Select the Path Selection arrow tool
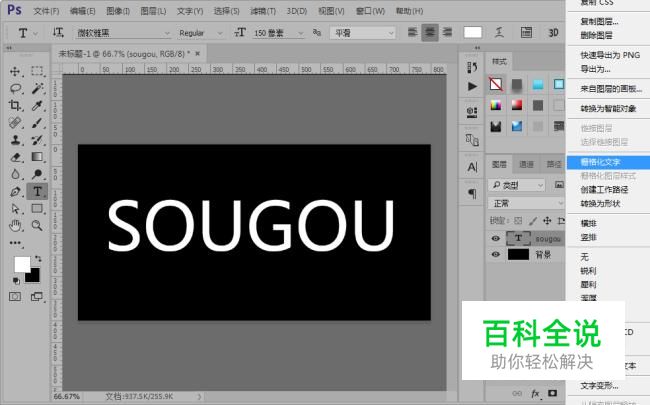The height and width of the screenshot is (405, 650). (x=15, y=209)
